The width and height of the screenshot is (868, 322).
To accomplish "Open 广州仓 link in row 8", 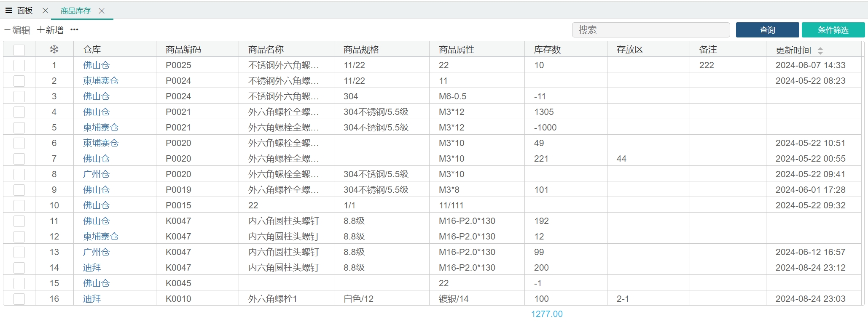I will 96,174.
